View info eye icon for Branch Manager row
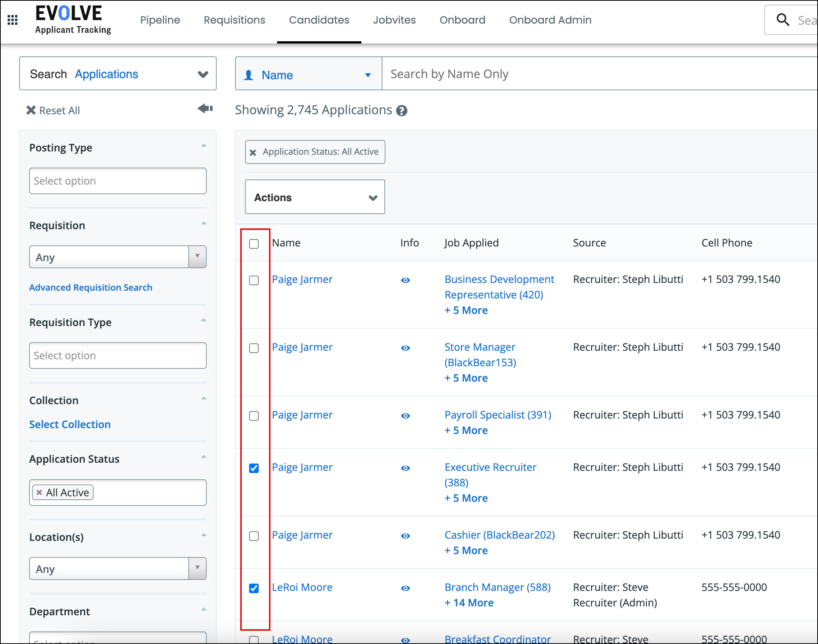 click(x=405, y=589)
